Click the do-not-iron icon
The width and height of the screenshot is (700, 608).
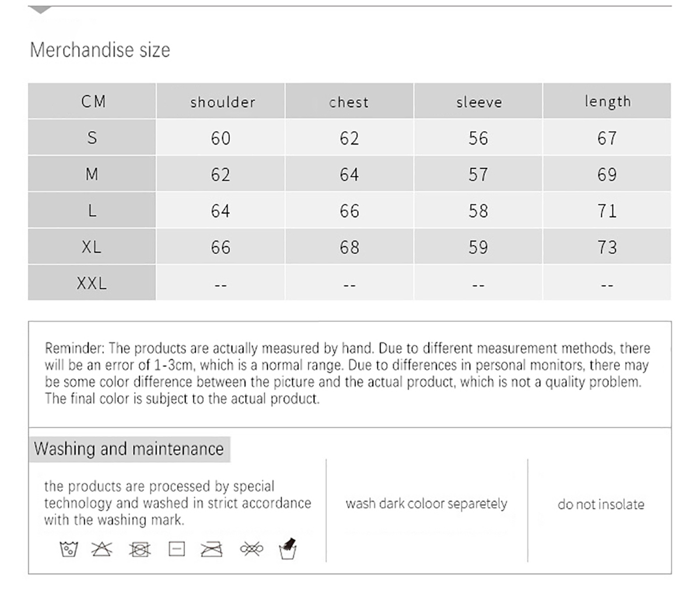[212, 549]
